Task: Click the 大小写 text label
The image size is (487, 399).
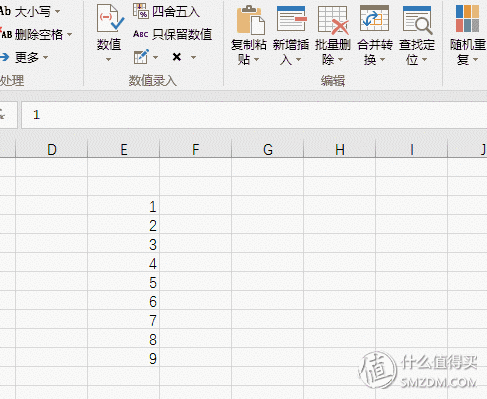Action: click(33, 12)
